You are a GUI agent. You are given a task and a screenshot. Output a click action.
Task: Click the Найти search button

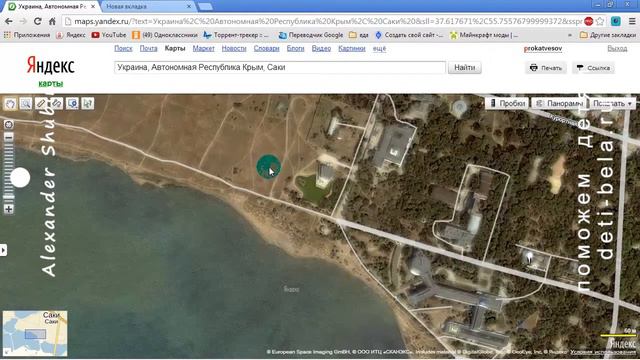point(464,68)
